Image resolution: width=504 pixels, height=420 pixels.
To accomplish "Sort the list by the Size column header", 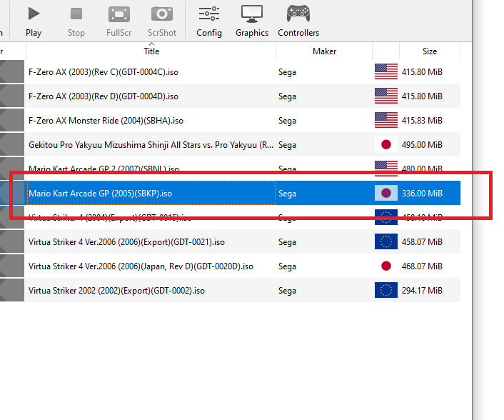I will 430,51.
